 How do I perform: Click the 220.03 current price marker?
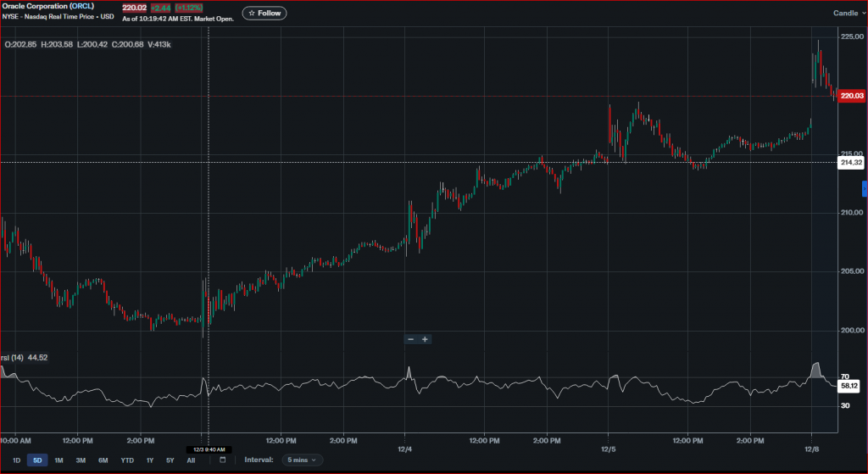(x=850, y=97)
